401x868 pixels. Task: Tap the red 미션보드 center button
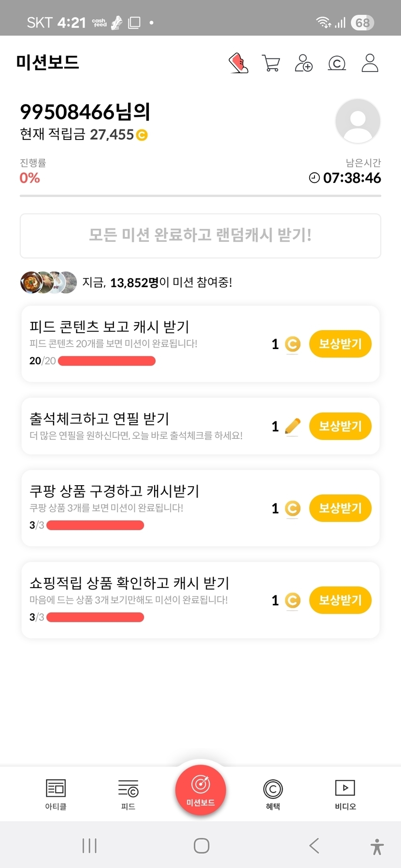pyautogui.click(x=200, y=790)
